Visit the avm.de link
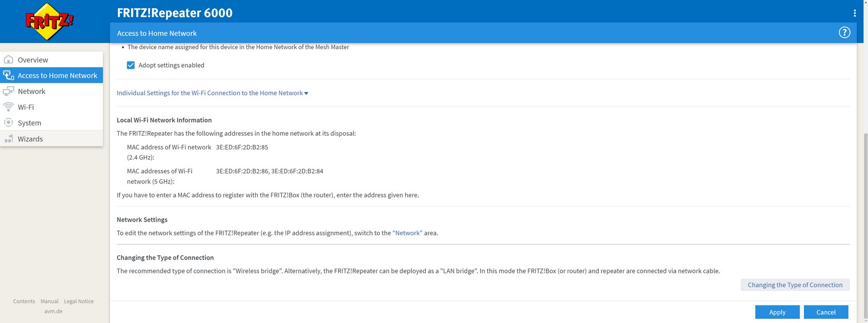 pos(53,311)
